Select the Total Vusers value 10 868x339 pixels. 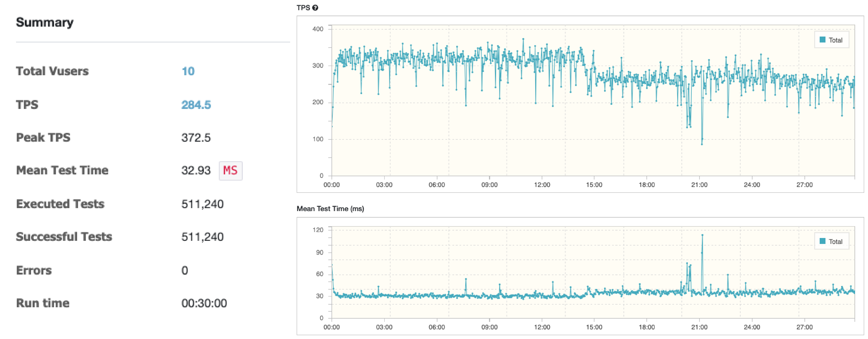[188, 71]
